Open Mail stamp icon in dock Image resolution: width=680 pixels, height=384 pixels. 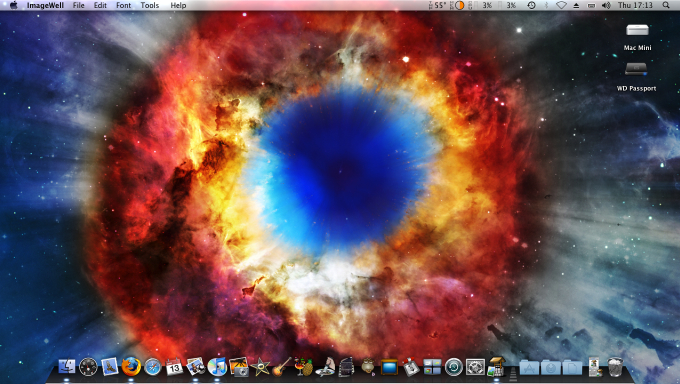(110, 367)
